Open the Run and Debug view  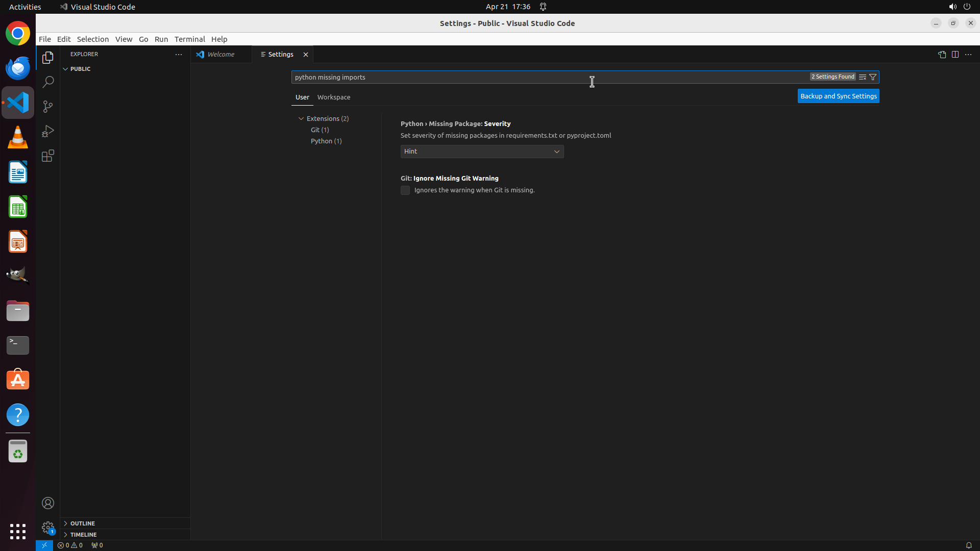pyautogui.click(x=48, y=131)
